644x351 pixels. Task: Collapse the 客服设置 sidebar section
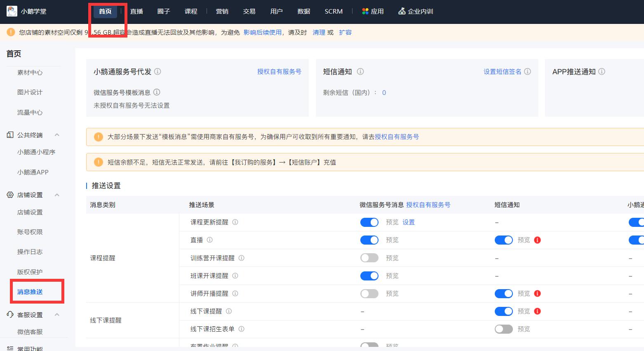(57, 315)
